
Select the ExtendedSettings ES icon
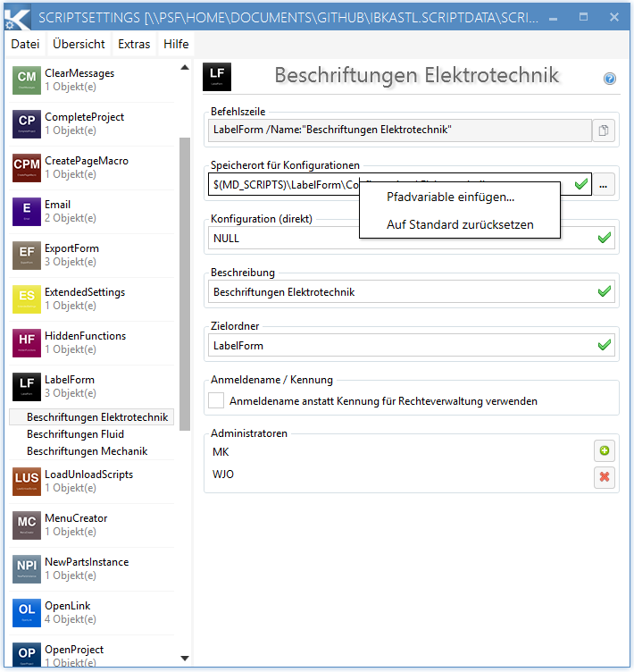click(x=27, y=299)
